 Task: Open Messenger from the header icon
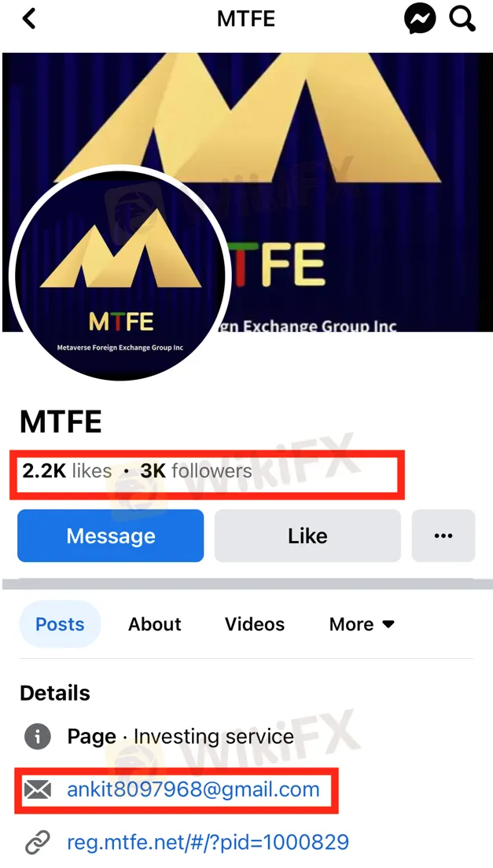pos(420,19)
